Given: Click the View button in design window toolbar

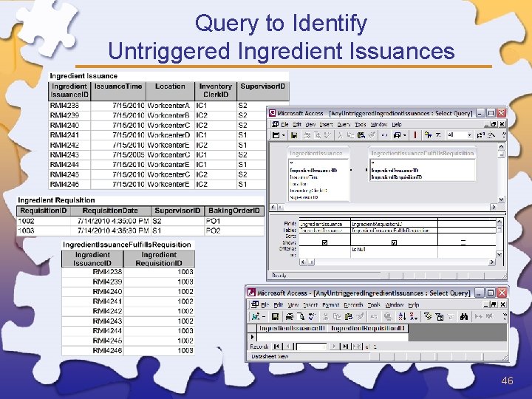Looking at the screenshot, I should [276, 135].
